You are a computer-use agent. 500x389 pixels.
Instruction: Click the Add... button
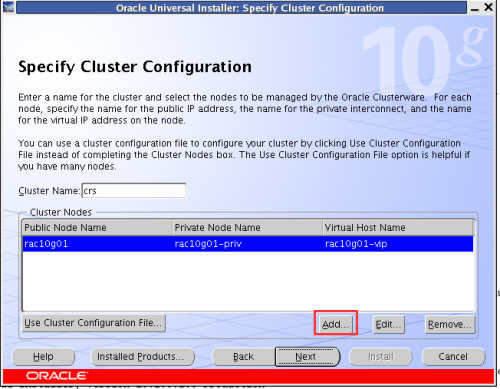335,324
